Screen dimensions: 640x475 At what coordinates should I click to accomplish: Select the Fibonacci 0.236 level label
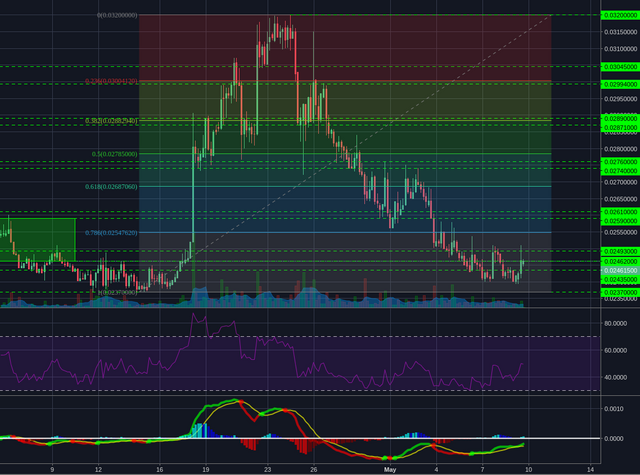111,81
